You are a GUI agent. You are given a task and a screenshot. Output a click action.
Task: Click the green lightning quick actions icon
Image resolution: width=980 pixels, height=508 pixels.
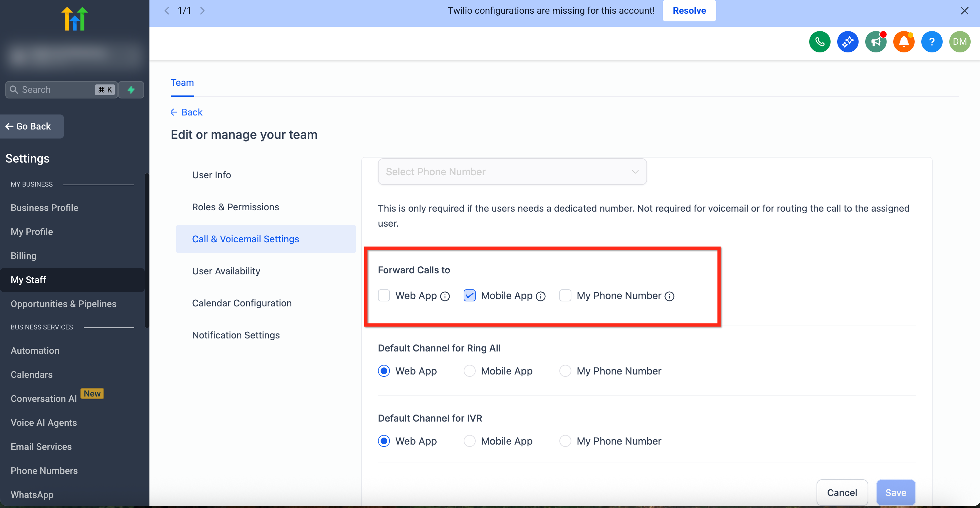[x=131, y=89]
